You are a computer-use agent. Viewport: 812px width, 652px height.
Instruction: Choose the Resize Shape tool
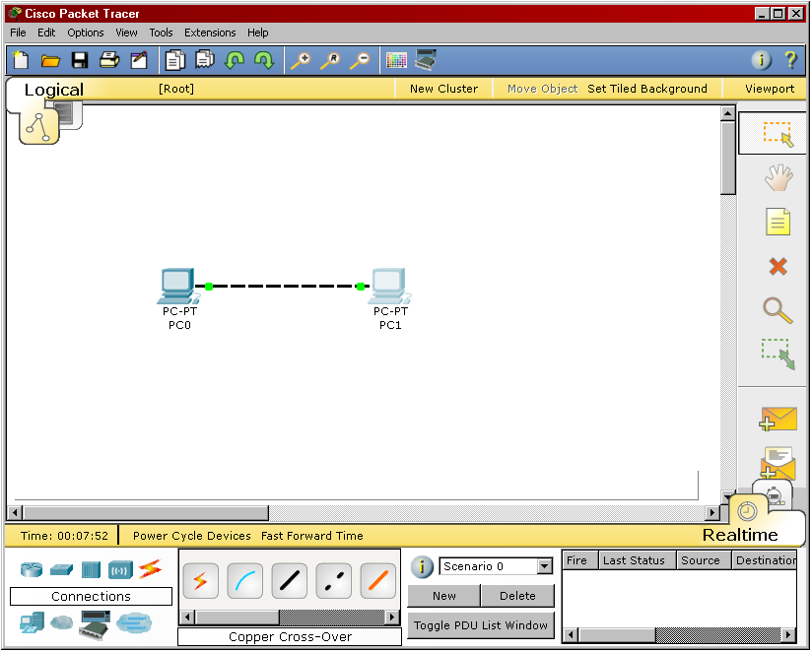(778, 355)
